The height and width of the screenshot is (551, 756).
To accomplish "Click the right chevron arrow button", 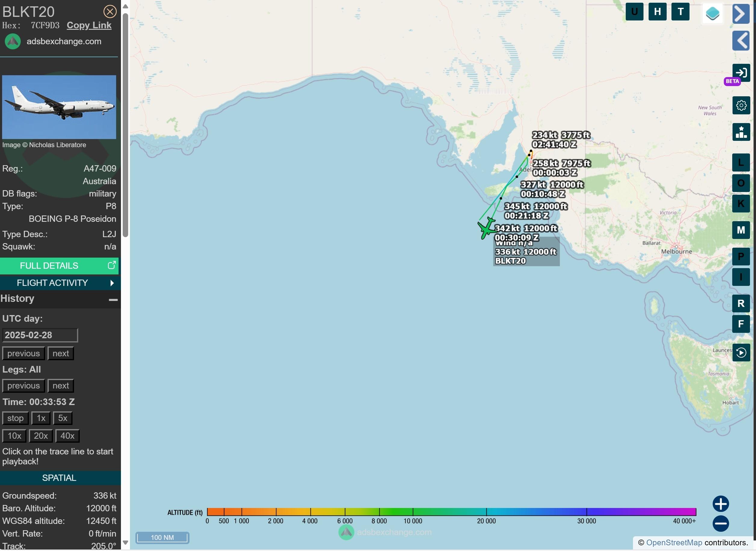I will tap(741, 14).
